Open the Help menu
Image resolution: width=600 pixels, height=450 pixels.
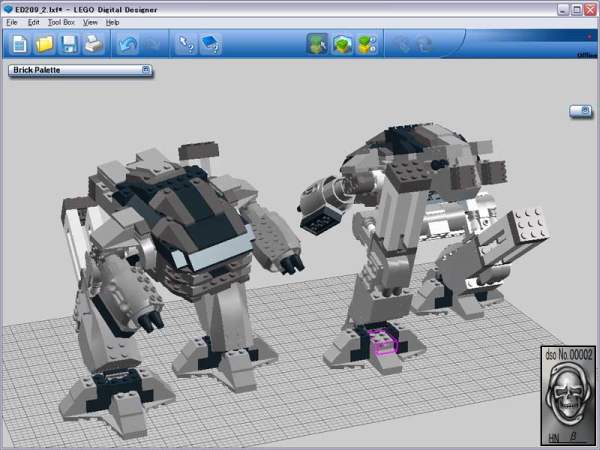tap(112, 23)
